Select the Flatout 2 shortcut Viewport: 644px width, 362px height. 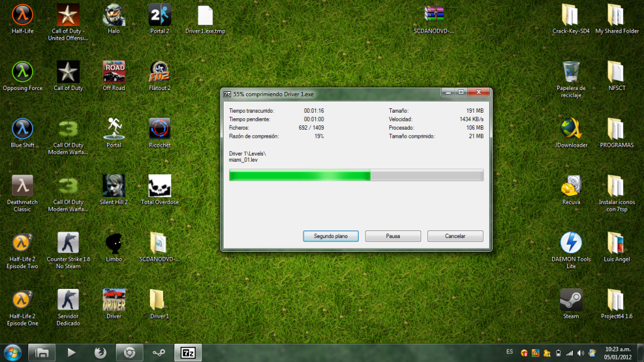click(x=159, y=76)
